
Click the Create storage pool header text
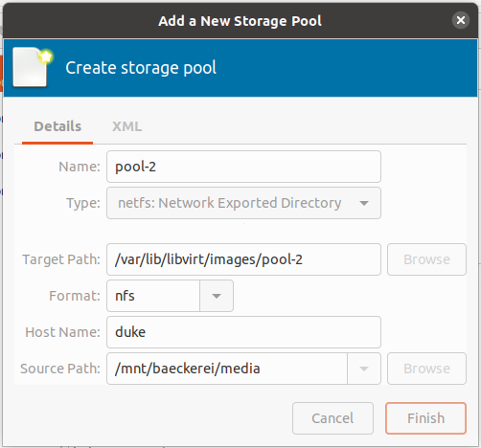(141, 68)
